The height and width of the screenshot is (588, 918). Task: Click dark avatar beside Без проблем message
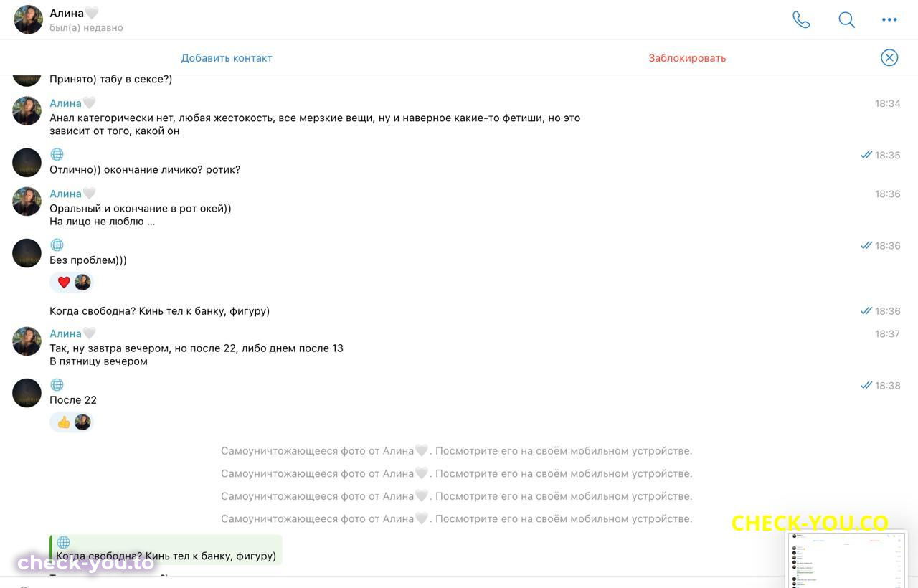pos(27,253)
